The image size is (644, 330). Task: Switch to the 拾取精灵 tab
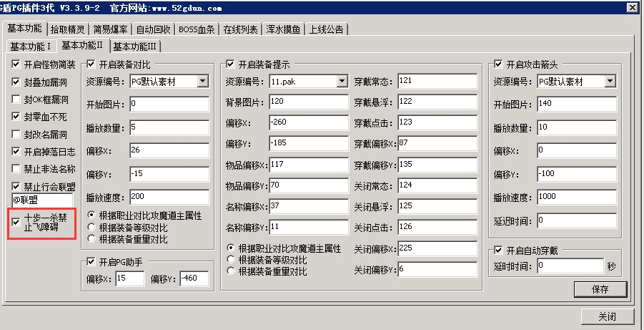point(68,29)
